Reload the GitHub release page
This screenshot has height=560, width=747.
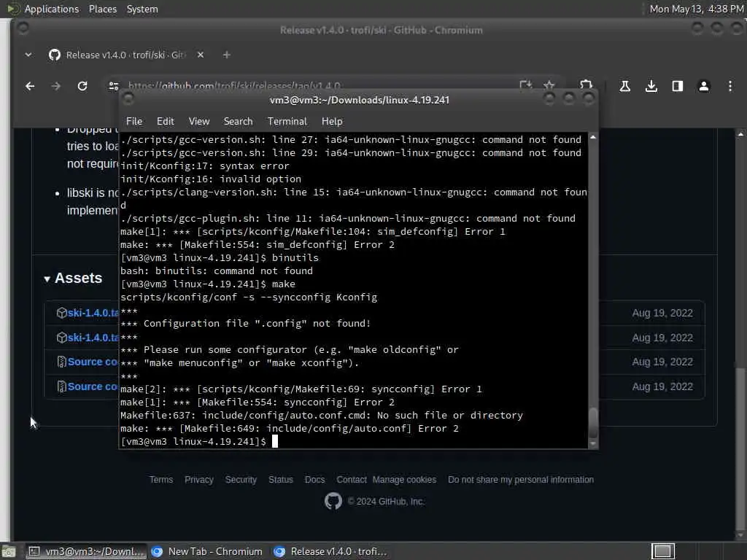pyautogui.click(x=82, y=86)
